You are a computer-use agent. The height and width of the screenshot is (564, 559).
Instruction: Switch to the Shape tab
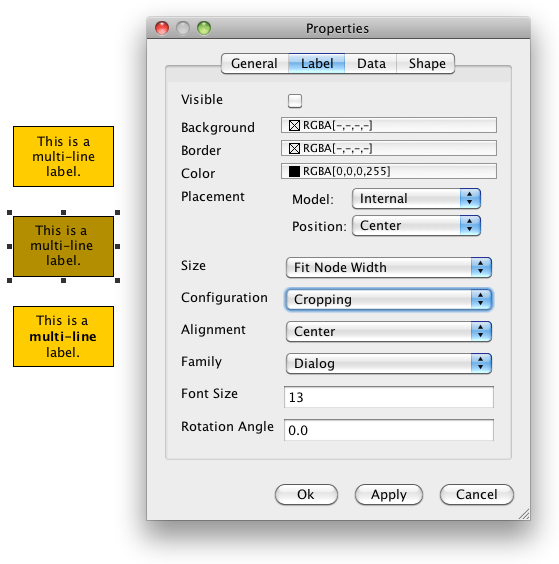[x=427, y=64]
